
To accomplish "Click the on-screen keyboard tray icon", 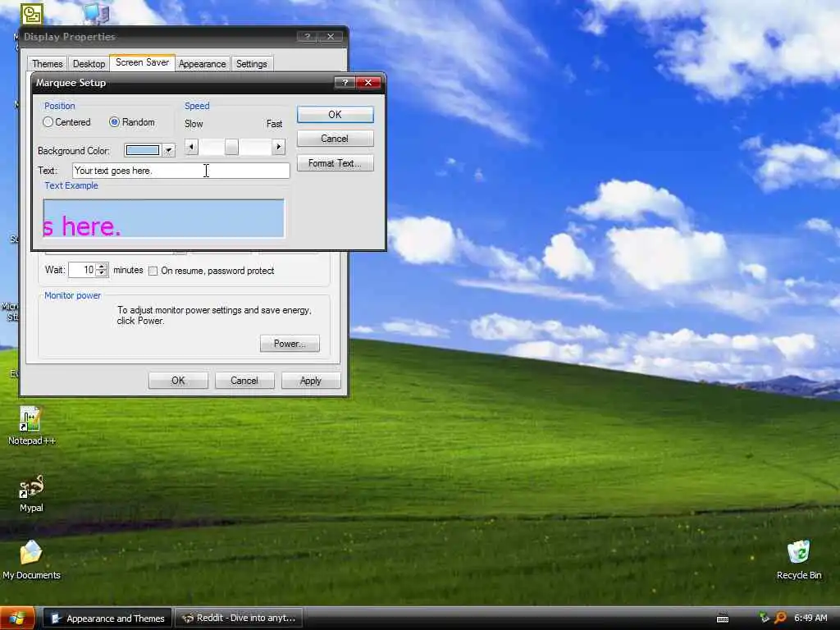I will 722,619.
